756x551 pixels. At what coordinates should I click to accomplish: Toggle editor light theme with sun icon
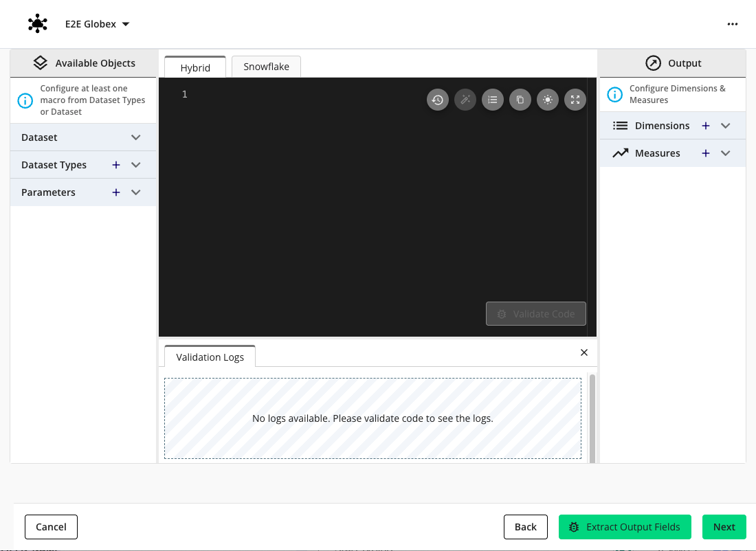coord(548,100)
